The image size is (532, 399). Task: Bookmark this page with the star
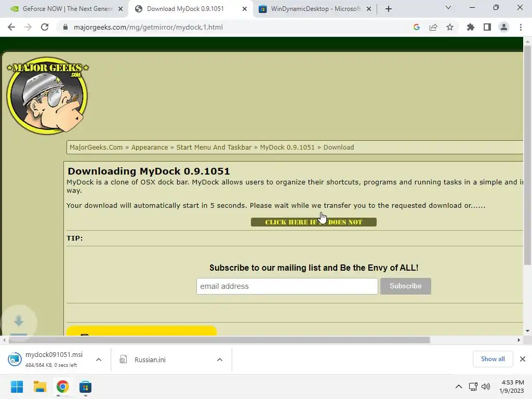pos(450,27)
